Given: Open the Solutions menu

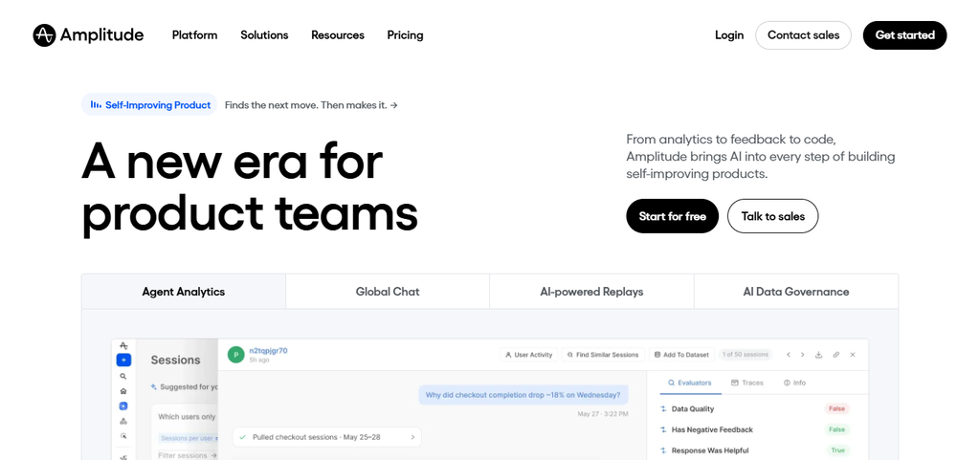Looking at the screenshot, I should [x=264, y=35].
